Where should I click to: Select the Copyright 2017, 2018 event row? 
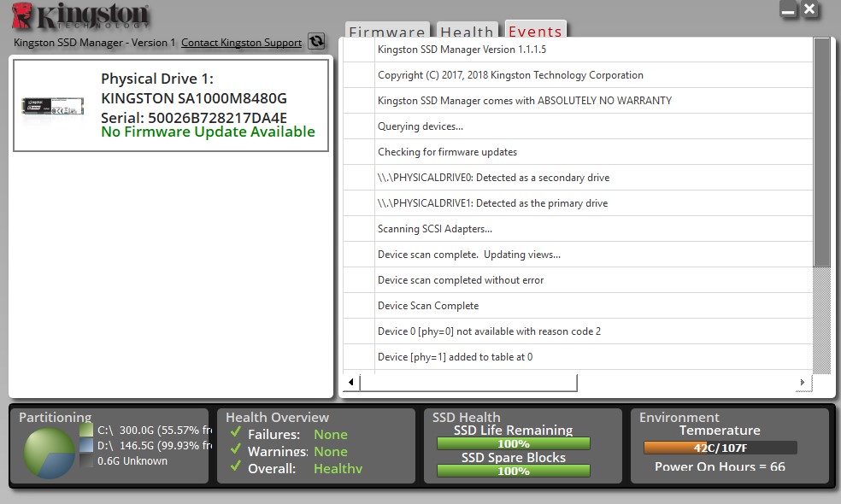point(578,75)
